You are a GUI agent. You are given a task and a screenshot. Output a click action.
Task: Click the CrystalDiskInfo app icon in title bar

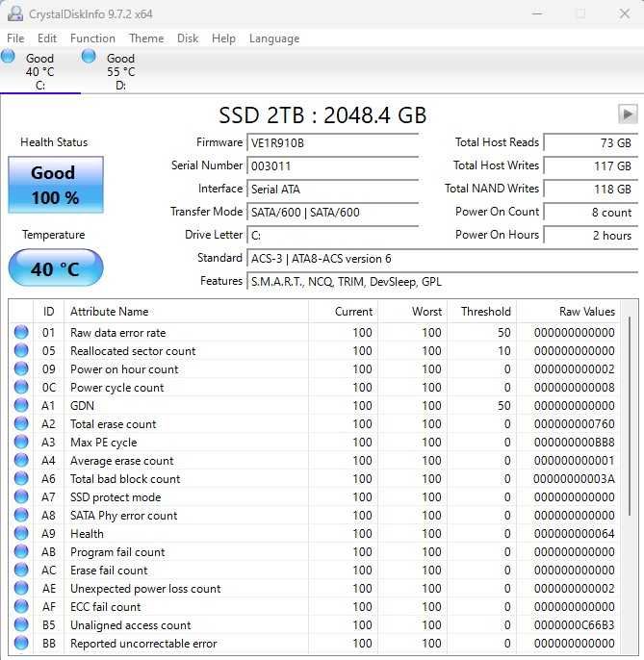pyautogui.click(x=15, y=13)
